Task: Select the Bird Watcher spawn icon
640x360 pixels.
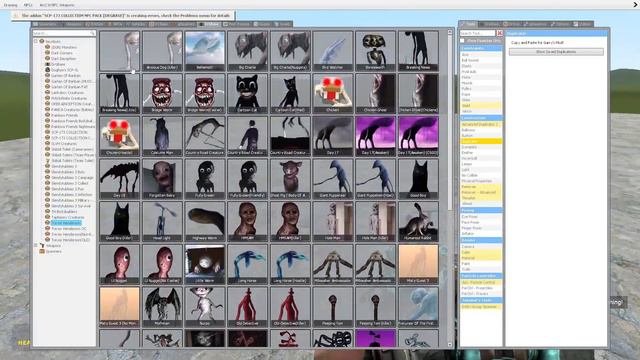Action: [x=333, y=51]
